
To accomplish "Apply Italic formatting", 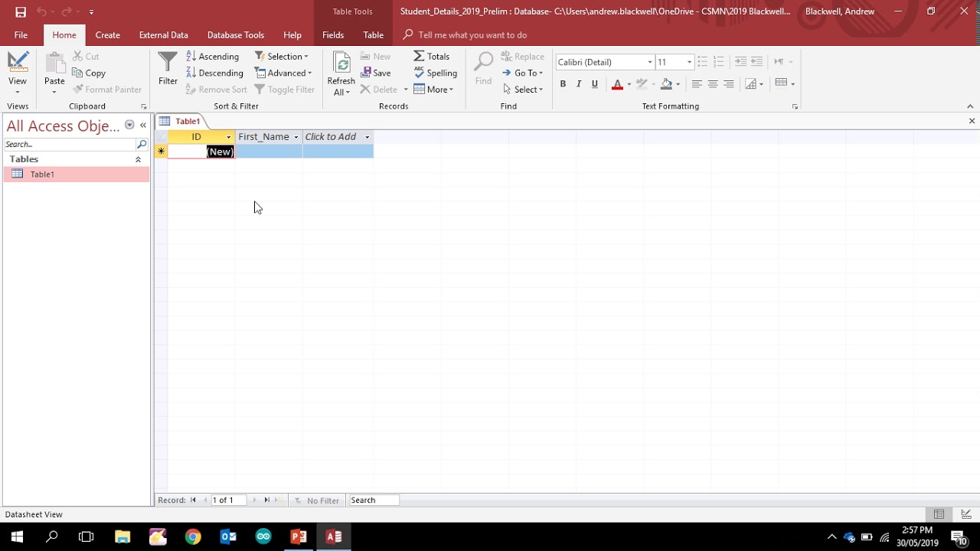I will point(579,83).
